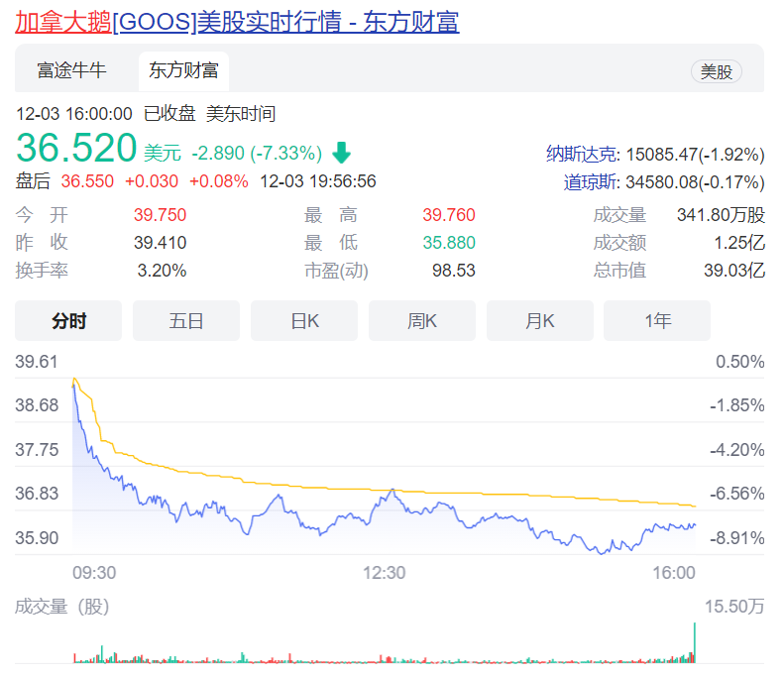784x675 pixels.
Task: Click the 换手率 value 3.20%
Action: pyautogui.click(x=162, y=271)
